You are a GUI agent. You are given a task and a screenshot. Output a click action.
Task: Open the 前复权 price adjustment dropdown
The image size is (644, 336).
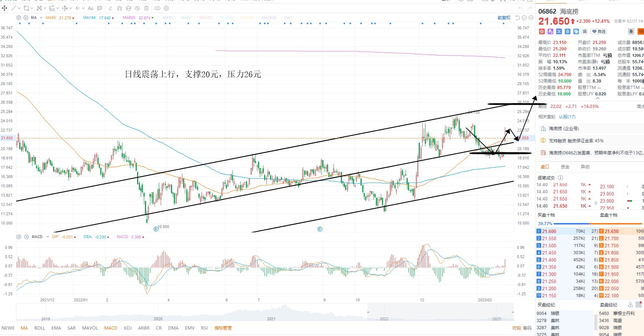click(504, 18)
